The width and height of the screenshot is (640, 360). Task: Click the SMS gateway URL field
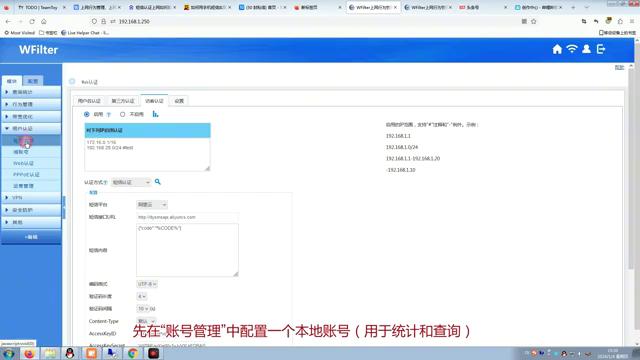tap(187, 217)
